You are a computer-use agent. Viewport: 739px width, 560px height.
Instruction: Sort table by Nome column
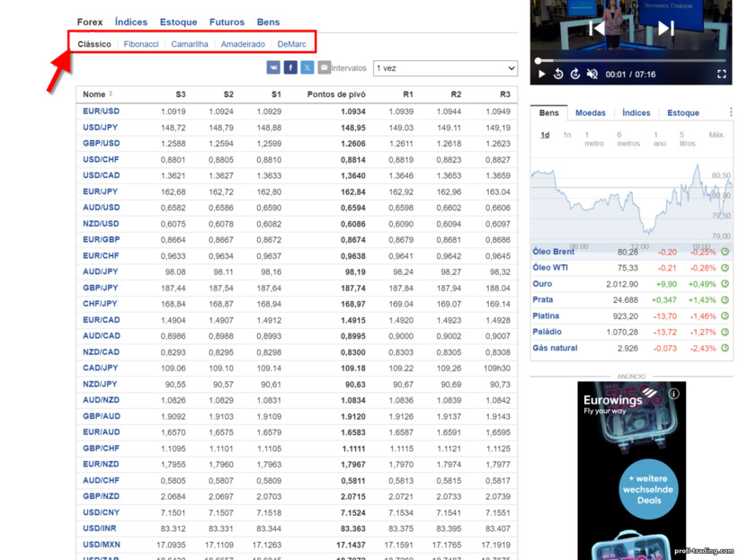97,94
